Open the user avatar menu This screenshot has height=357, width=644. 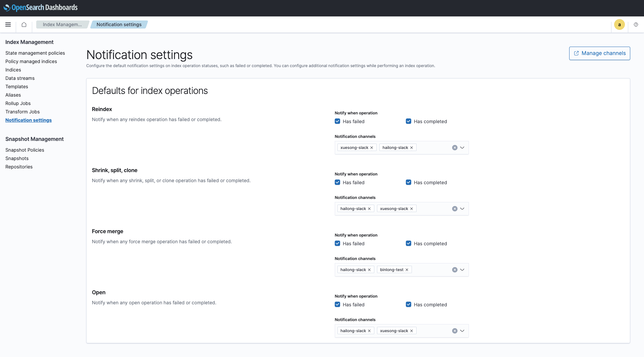(620, 24)
